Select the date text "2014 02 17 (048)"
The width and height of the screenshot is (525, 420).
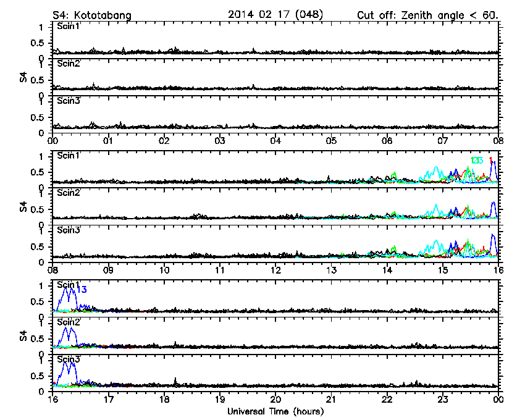275,15
